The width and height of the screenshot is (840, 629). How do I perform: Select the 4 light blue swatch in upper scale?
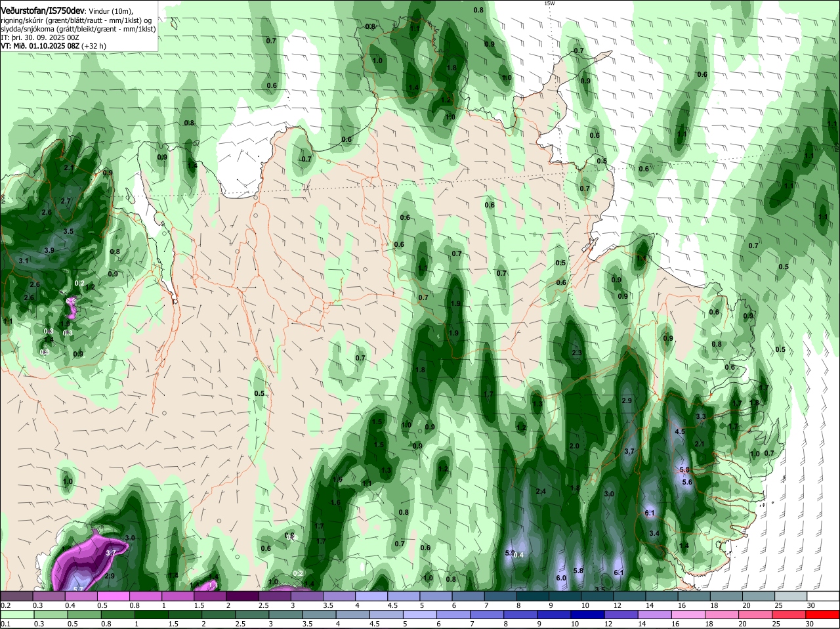[371, 596]
